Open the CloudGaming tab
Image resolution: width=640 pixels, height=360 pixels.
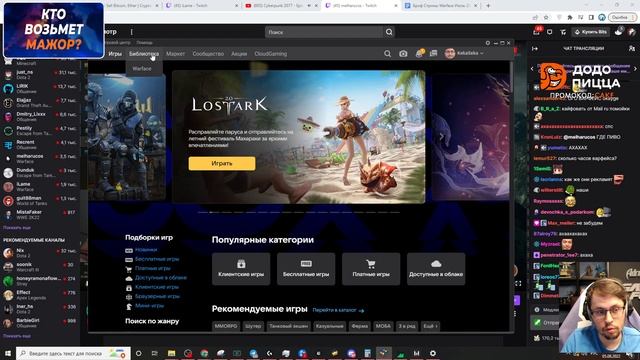[271, 53]
